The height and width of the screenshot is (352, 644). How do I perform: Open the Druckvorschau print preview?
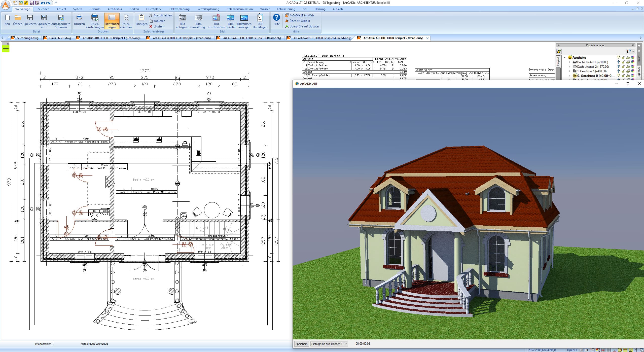pos(126,21)
